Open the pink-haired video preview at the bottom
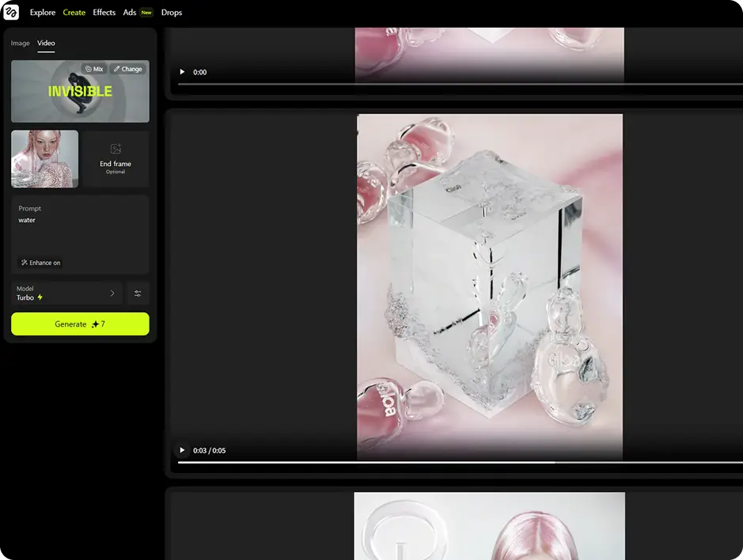743x560 pixels. pyautogui.click(x=490, y=526)
